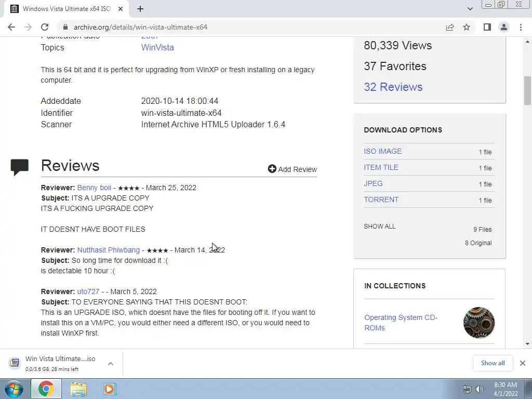Bookmark this page with the star icon

(x=467, y=27)
